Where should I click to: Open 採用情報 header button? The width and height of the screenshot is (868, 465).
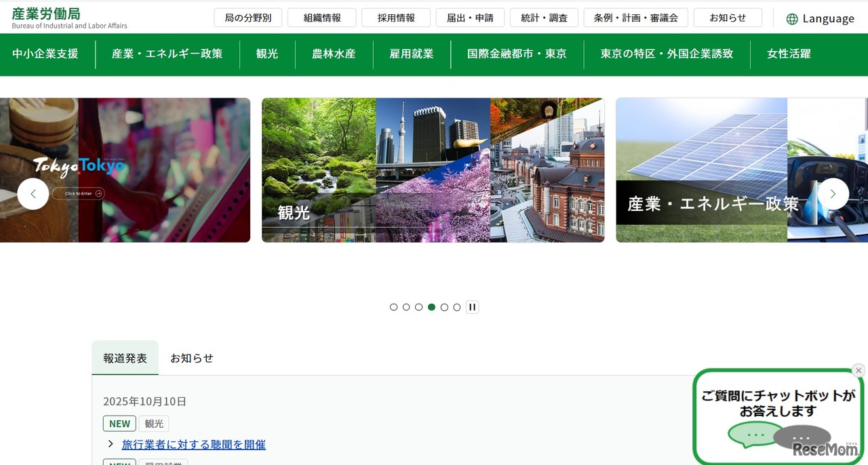[396, 18]
